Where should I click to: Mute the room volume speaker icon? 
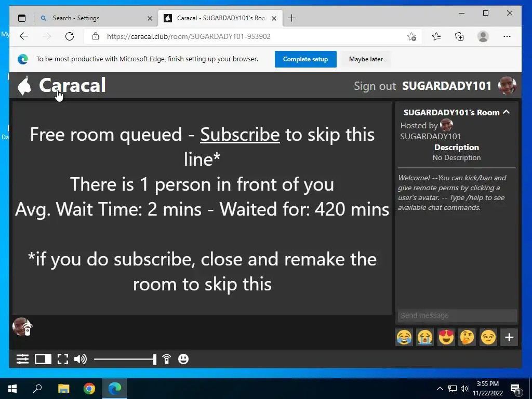(x=81, y=359)
